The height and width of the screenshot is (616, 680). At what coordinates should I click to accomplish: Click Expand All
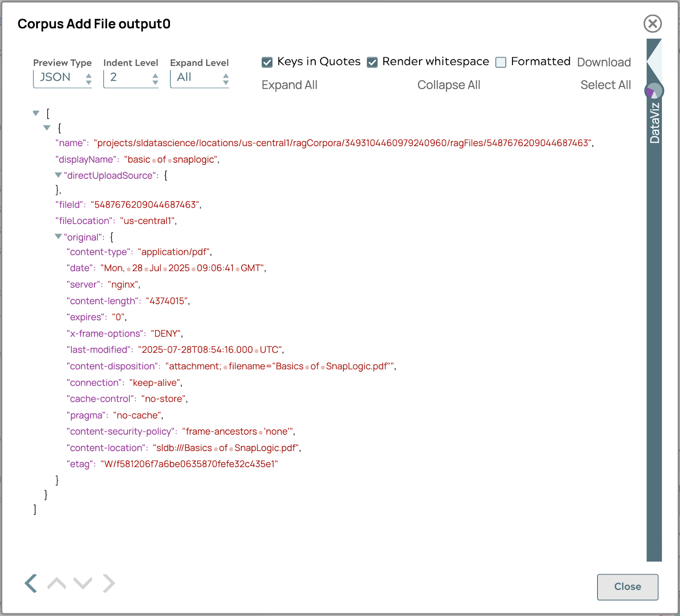(289, 85)
